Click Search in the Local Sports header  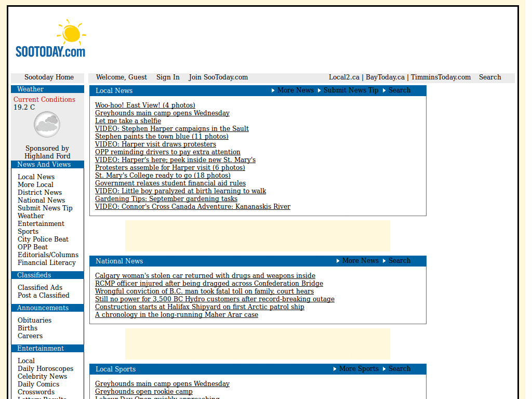[x=400, y=368]
